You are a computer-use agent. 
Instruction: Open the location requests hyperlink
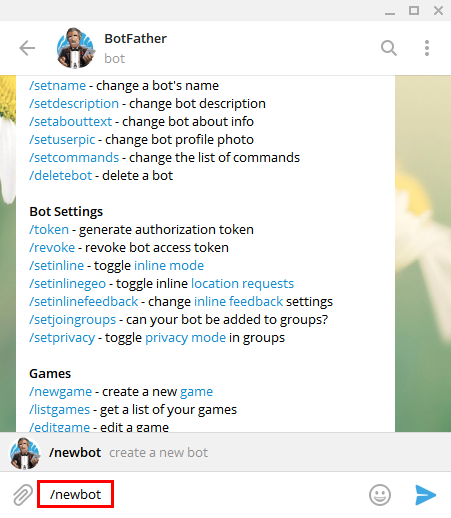pyautogui.click(x=242, y=284)
